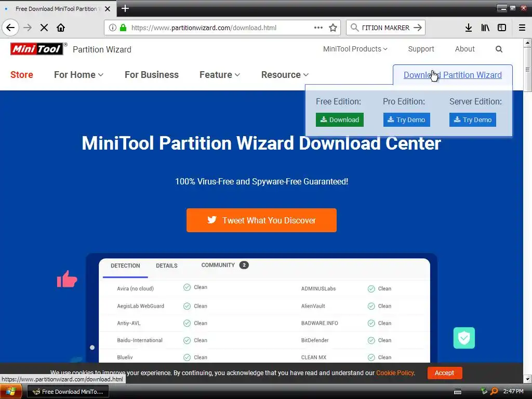Click Download Partition Wizard link
Screen dimensions: 532x399
point(453,75)
